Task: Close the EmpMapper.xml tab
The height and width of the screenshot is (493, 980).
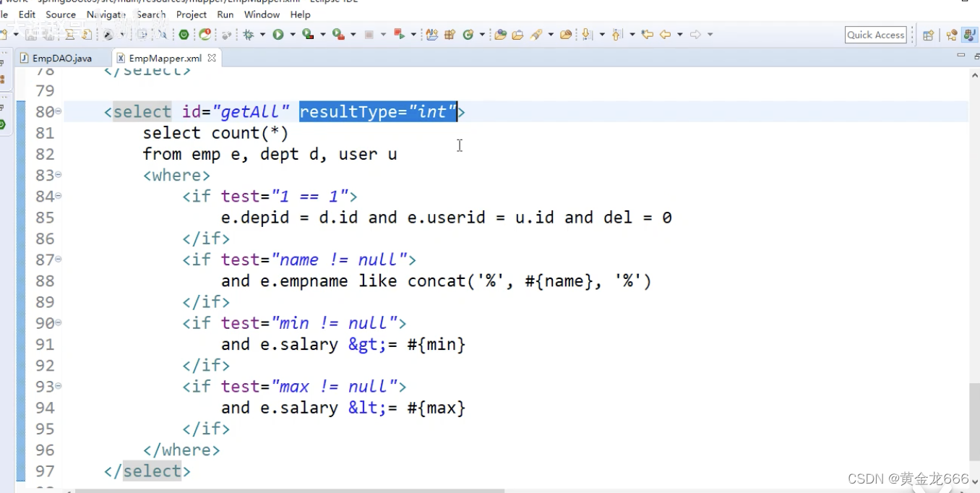Action: (212, 58)
